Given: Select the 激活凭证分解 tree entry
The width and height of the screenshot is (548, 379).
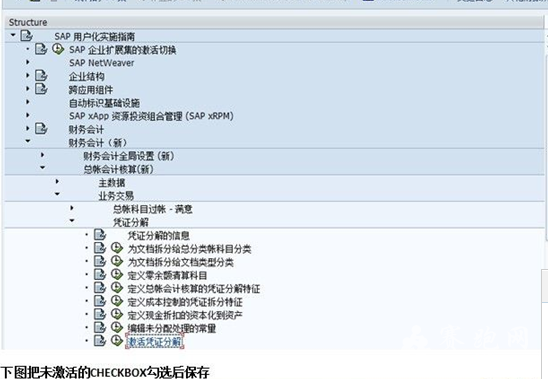Looking at the screenshot, I should pos(154,342).
